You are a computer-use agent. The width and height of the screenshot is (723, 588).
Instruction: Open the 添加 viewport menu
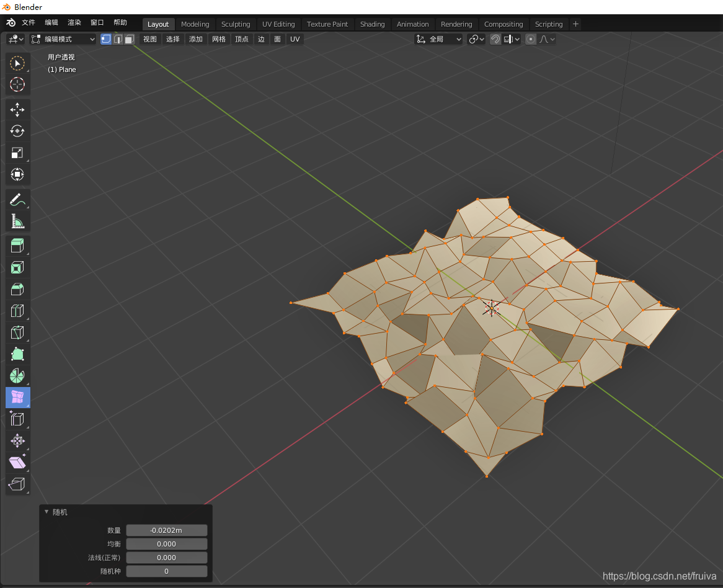click(x=196, y=39)
